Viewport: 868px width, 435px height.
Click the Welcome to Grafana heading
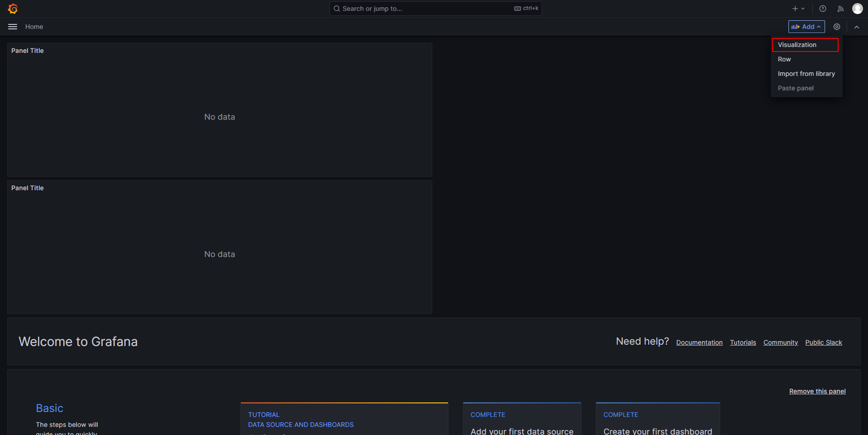(78, 341)
